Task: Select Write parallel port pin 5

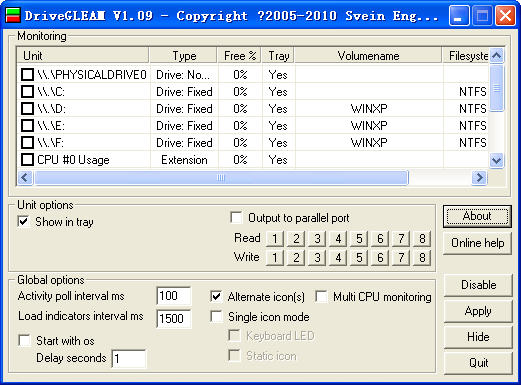Action: click(359, 258)
